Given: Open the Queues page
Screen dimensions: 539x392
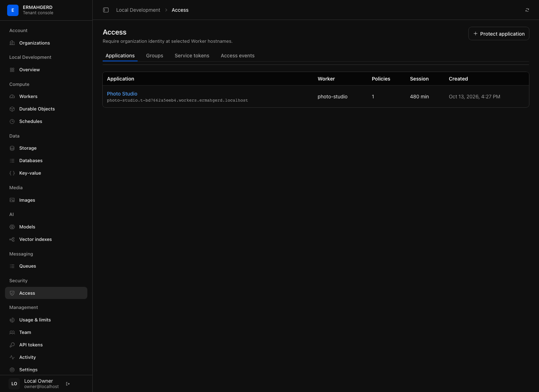Looking at the screenshot, I should tap(46, 266).
